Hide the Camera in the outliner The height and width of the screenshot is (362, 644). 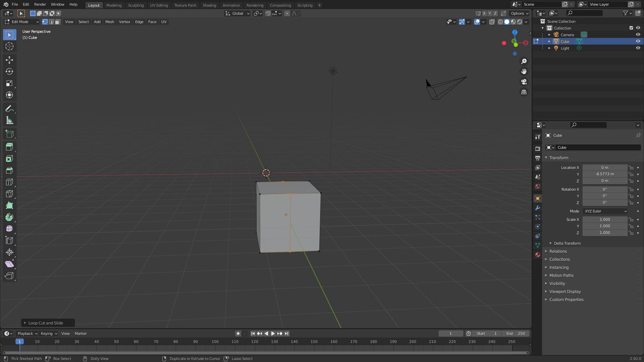click(638, 35)
